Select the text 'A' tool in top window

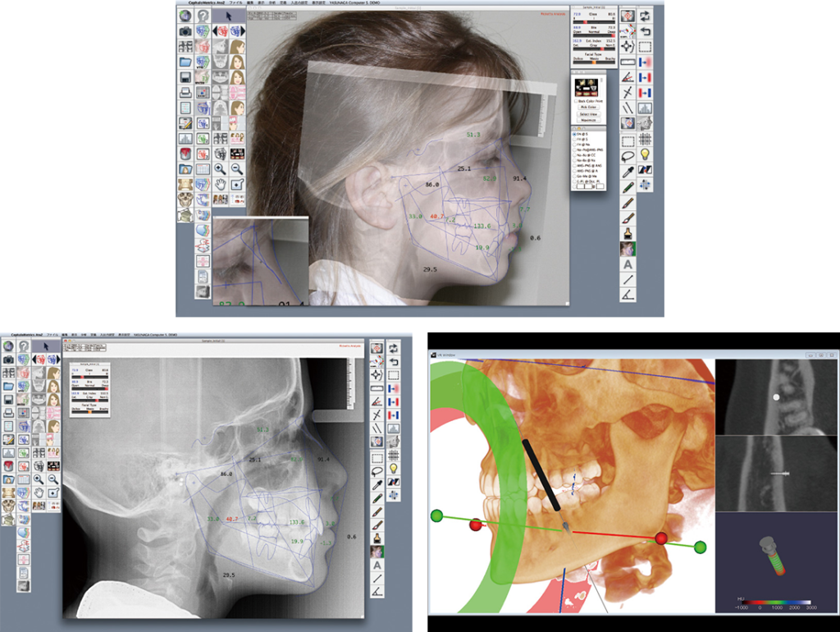[628, 264]
